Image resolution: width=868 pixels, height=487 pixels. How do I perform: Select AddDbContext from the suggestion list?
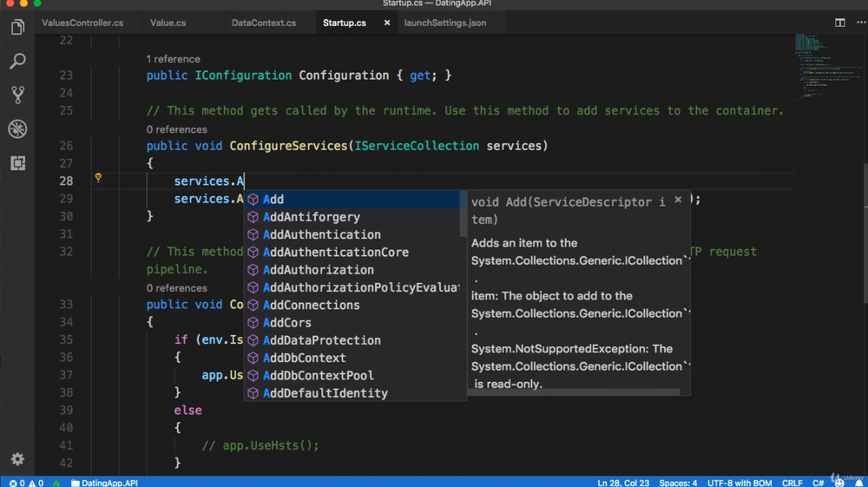click(304, 358)
